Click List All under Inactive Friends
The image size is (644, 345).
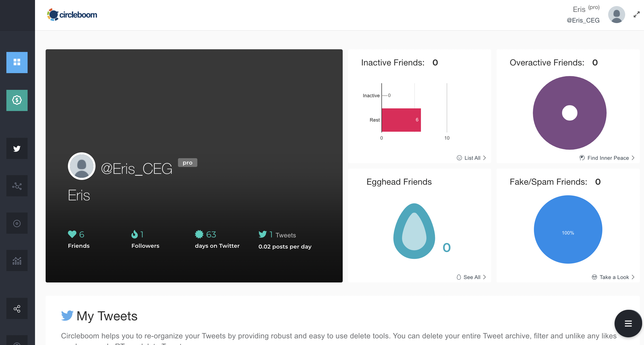(x=472, y=158)
